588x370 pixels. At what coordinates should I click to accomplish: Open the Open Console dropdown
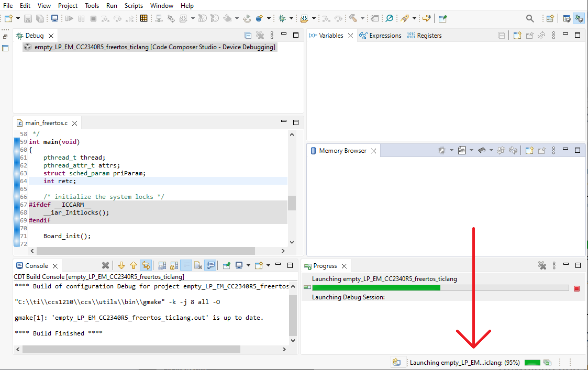(267, 265)
